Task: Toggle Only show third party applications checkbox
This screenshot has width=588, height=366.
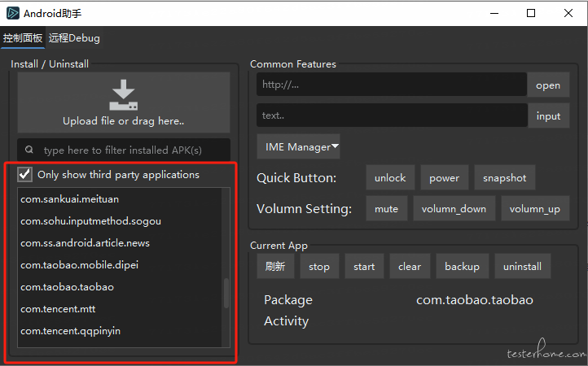Action: [25, 175]
